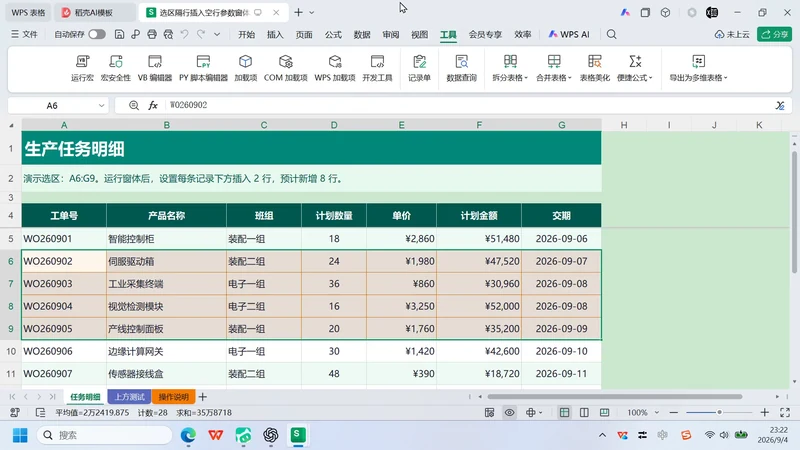Select row header 10
The width and height of the screenshot is (800, 450).
point(11,351)
